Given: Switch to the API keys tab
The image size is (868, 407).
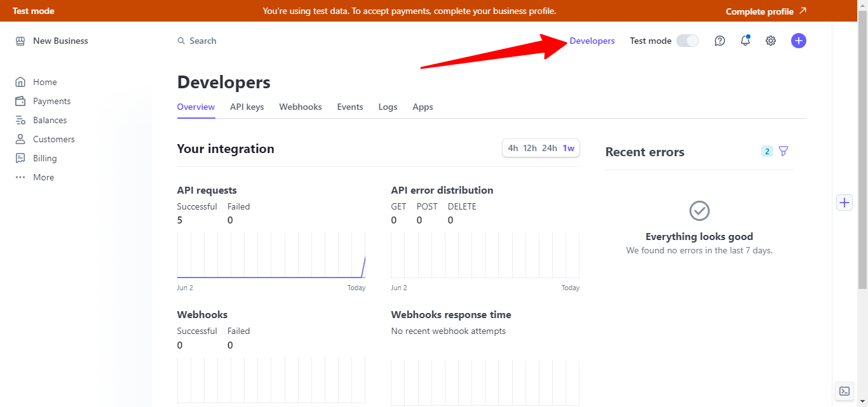Looking at the screenshot, I should coord(247,107).
